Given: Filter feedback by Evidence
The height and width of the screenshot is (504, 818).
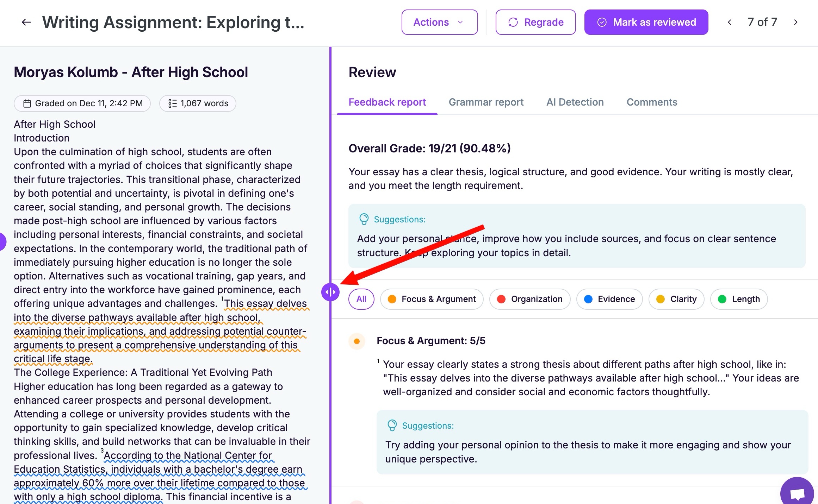Looking at the screenshot, I should [609, 299].
